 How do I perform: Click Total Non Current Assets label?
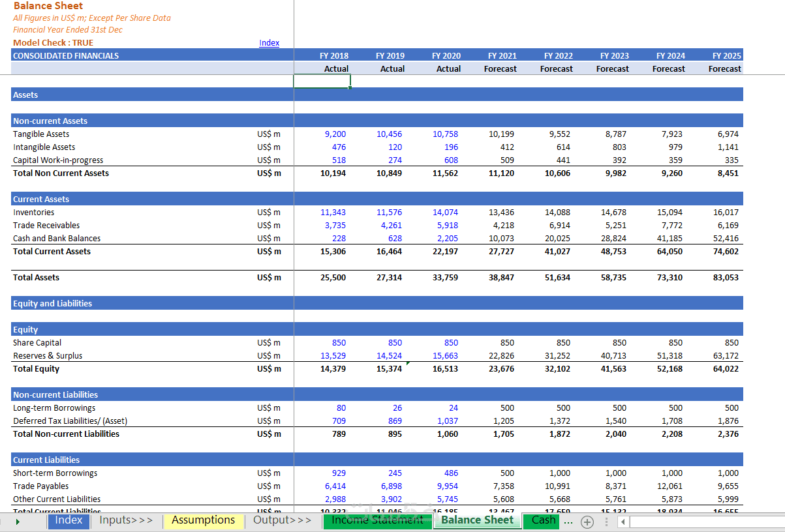(x=61, y=173)
